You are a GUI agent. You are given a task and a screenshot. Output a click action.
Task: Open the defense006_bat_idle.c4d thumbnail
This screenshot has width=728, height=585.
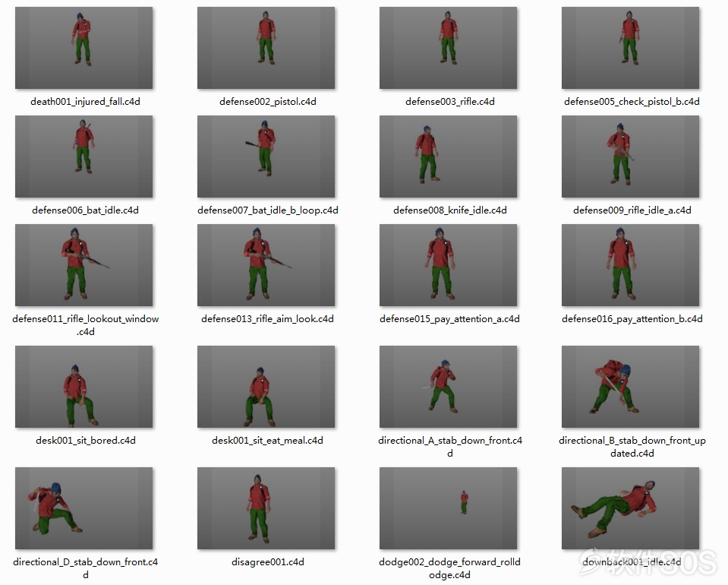tap(84, 157)
